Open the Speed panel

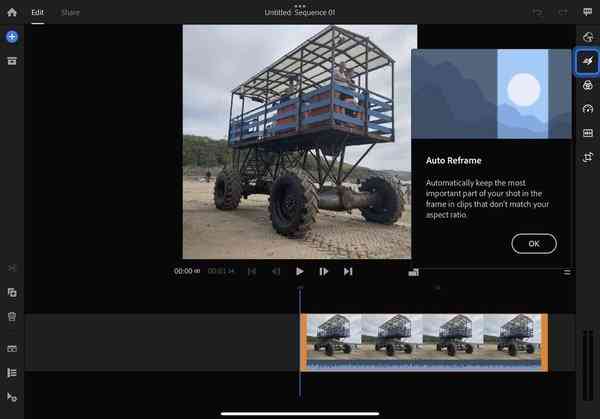click(x=587, y=109)
